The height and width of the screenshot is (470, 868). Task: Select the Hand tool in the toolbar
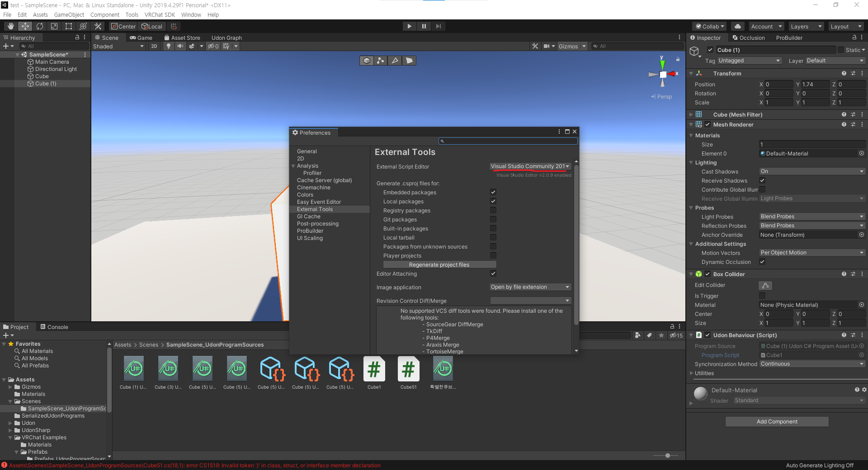click(11, 26)
